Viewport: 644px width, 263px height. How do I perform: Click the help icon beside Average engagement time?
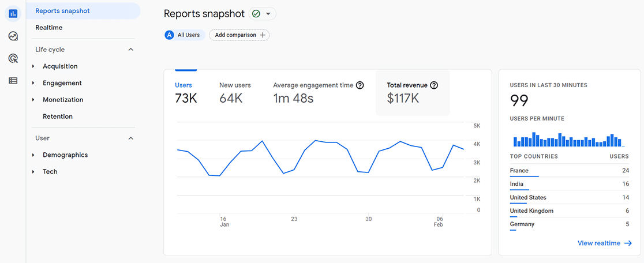[x=360, y=85]
